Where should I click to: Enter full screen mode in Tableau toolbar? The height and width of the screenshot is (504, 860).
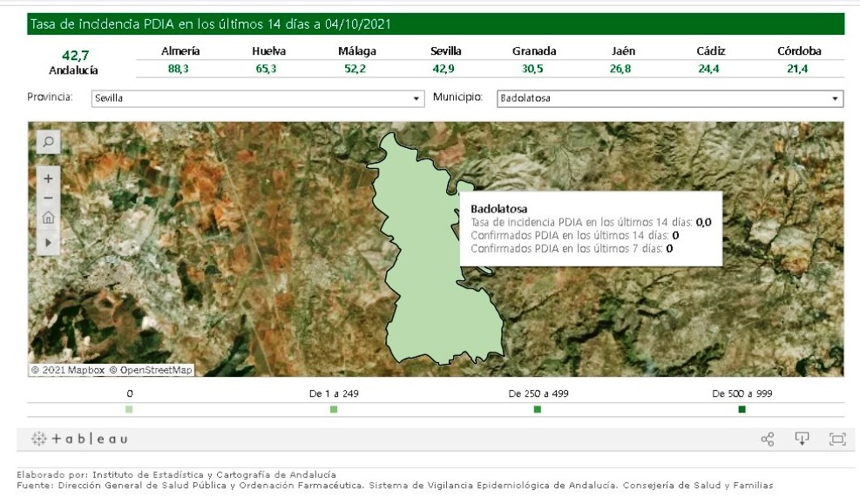[x=836, y=440]
